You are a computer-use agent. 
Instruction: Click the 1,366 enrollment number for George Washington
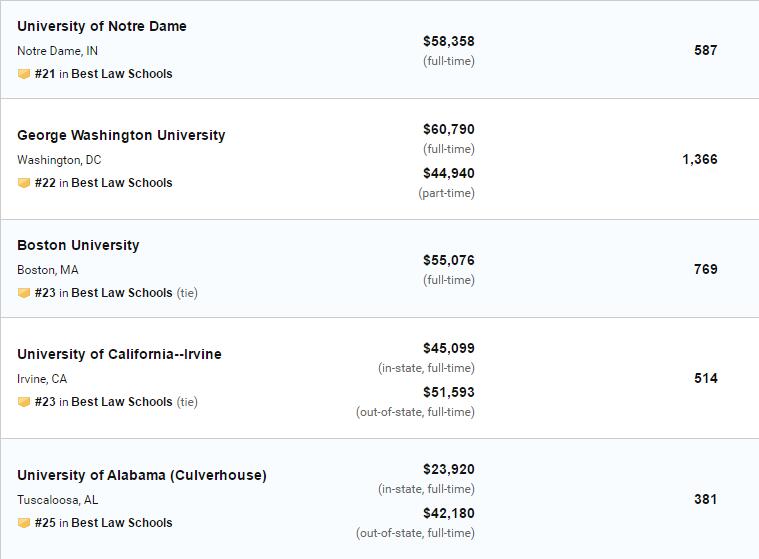(x=700, y=159)
